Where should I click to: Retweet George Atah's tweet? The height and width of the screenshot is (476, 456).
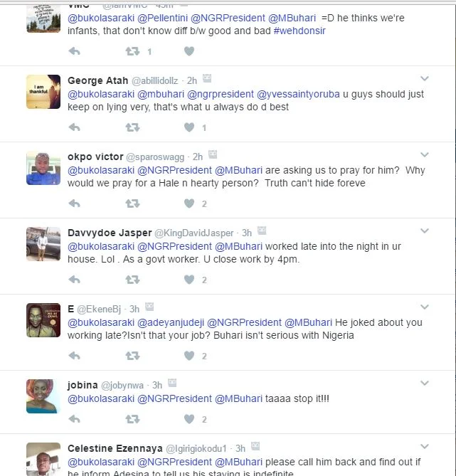pyautogui.click(x=132, y=127)
